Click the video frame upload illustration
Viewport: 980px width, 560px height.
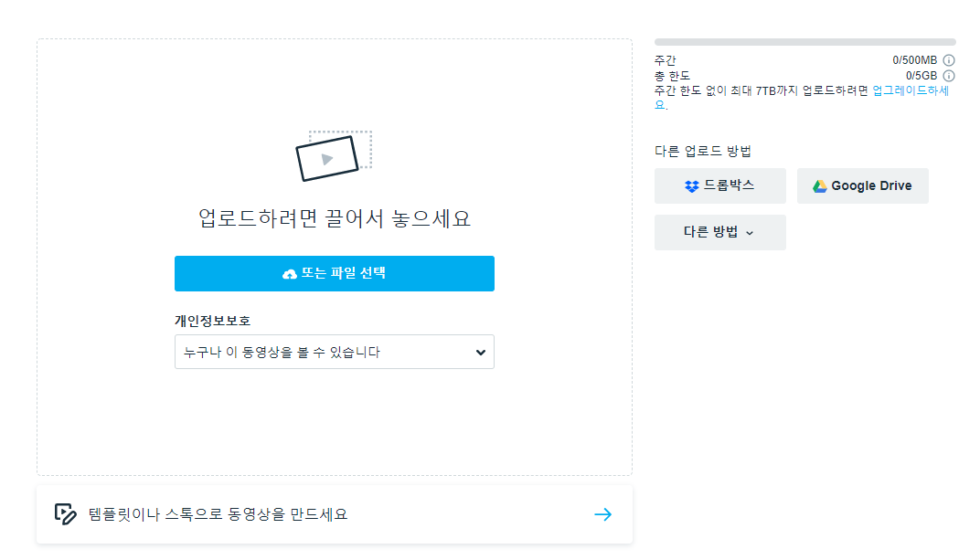click(334, 156)
